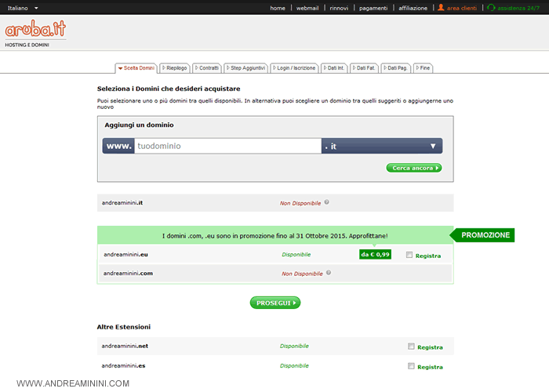
Task: Open the Italiano language dropdown
Action: [x=22, y=8]
